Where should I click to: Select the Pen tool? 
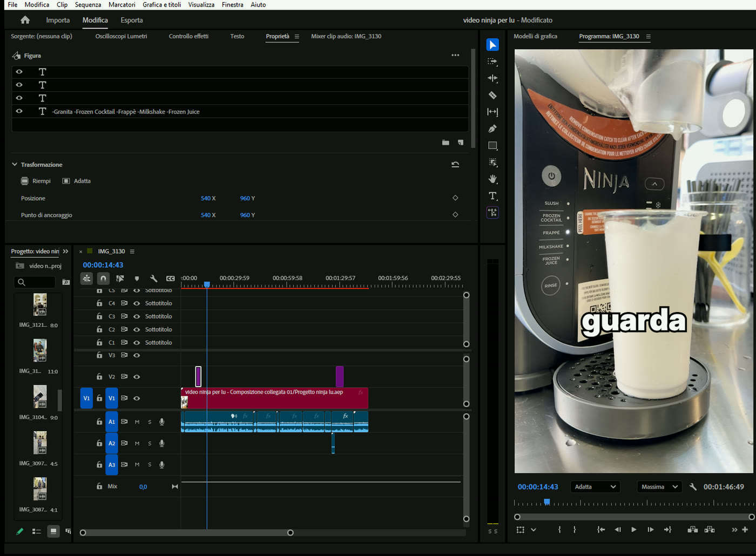[492, 128]
